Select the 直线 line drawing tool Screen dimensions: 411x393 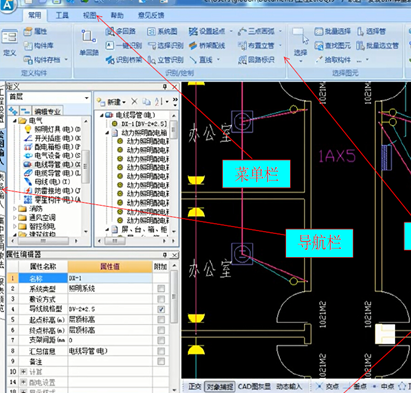(201, 60)
